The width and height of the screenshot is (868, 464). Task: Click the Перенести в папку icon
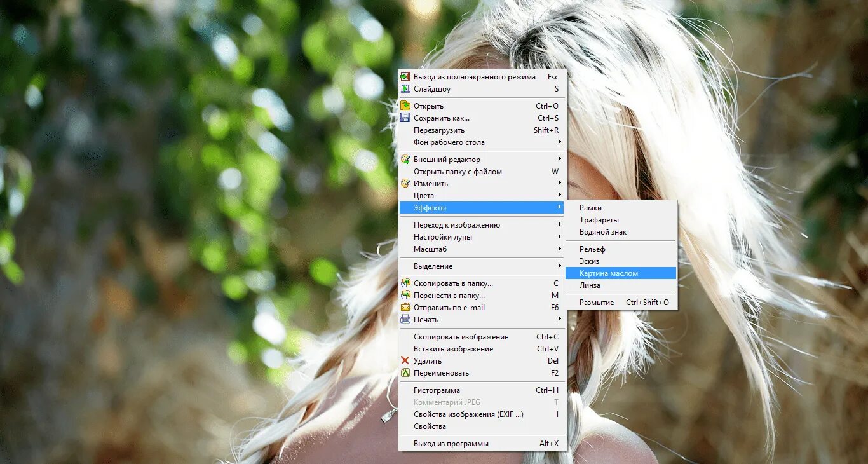[405, 296]
